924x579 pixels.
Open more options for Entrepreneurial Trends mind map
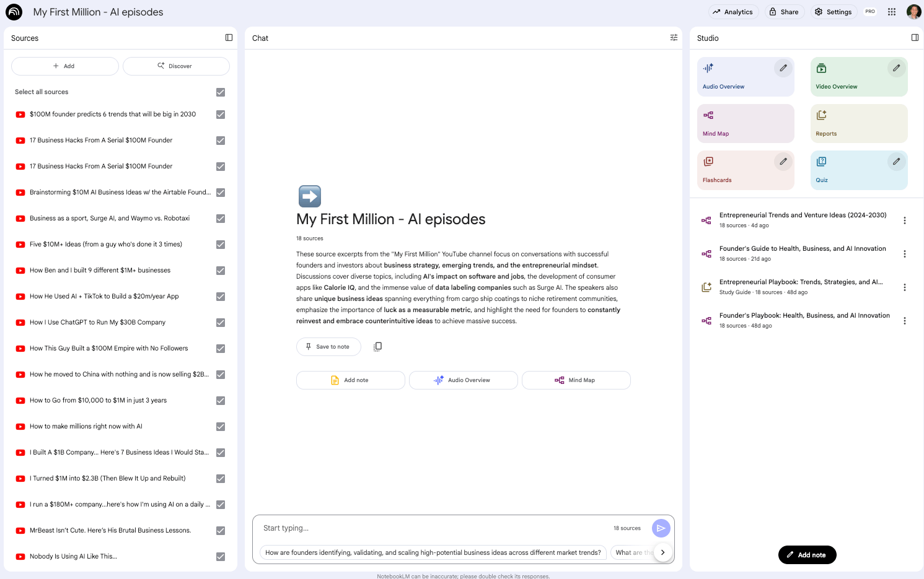905,220
